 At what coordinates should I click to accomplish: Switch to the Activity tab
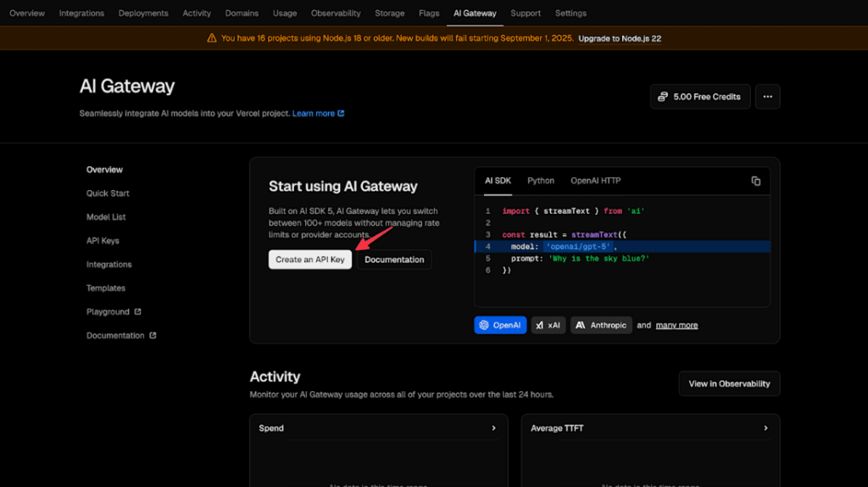tap(197, 13)
